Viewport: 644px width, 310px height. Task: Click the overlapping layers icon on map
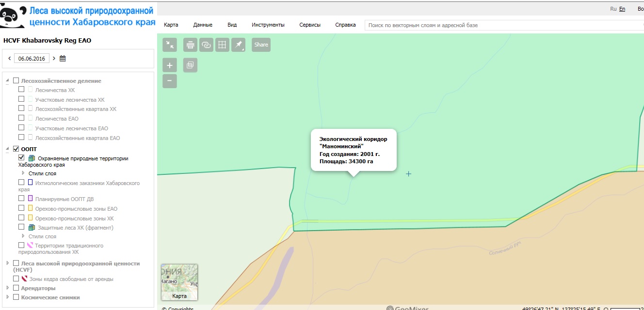[190, 65]
